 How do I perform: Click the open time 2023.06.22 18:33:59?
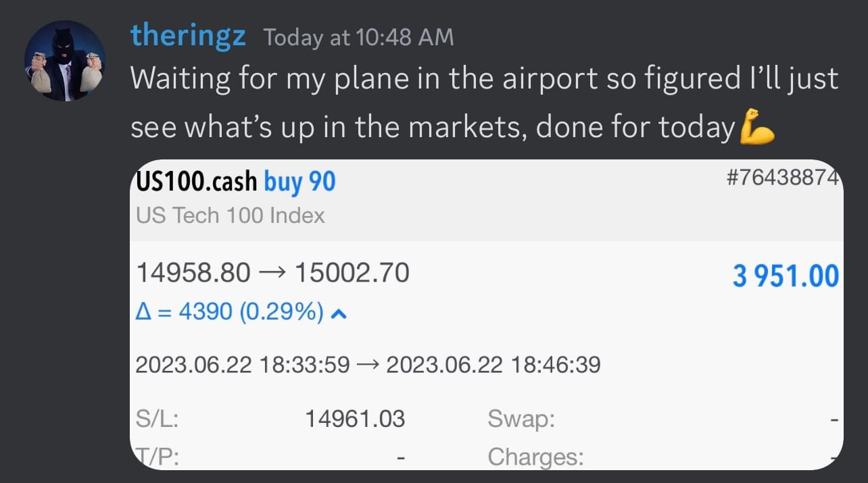(243, 365)
